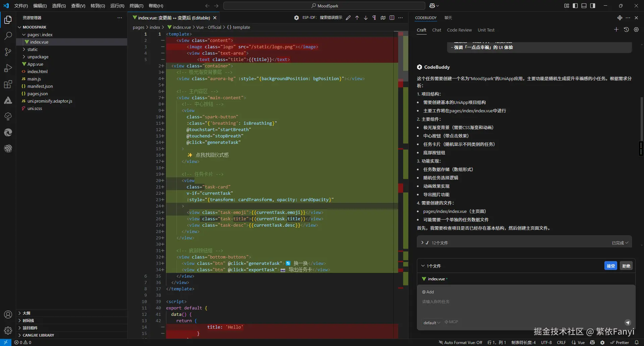The height and width of the screenshot is (346, 644).
Task: Open the 文件(F) menu
Action: tap(21, 6)
